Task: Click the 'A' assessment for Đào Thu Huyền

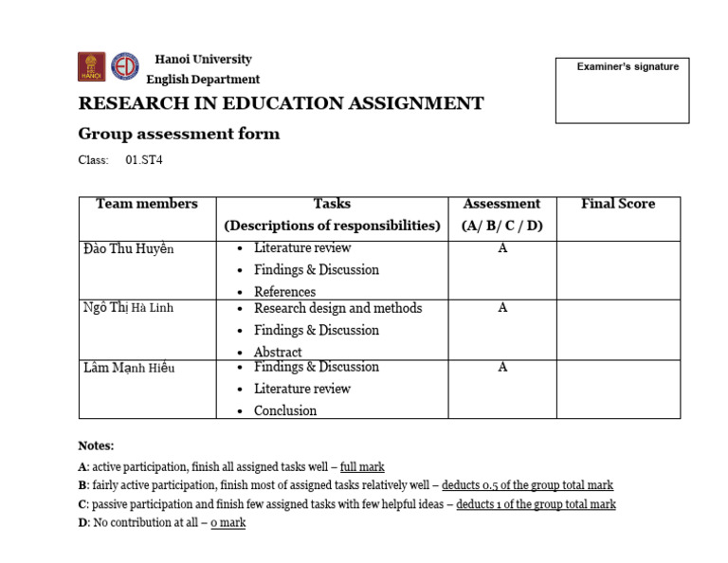Action: pos(502,248)
